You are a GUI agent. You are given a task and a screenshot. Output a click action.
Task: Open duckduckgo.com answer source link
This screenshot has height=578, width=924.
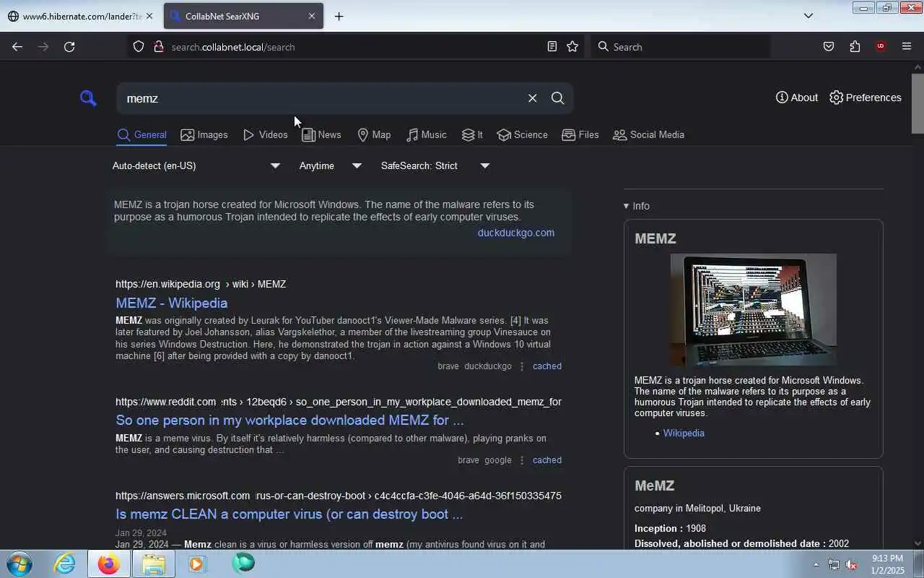point(516,233)
